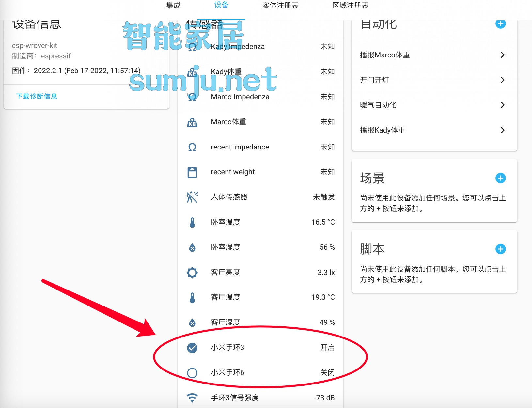Click the recent weight sensor icon
532x408 pixels.
tap(193, 172)
